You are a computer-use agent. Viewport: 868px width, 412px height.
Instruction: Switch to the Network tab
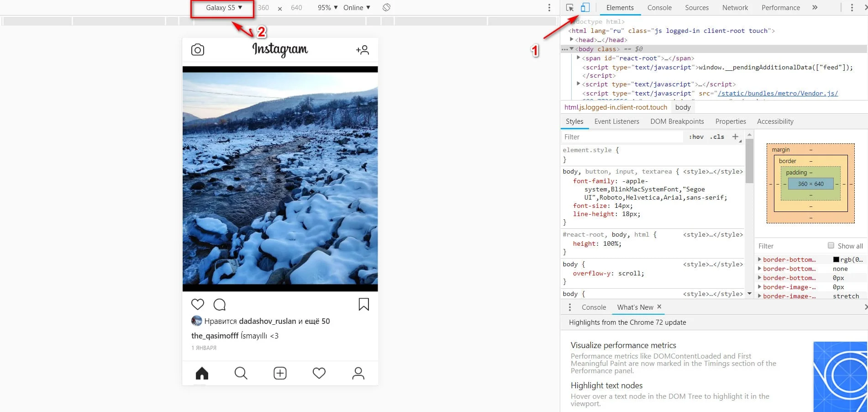(x=735, y=8)
